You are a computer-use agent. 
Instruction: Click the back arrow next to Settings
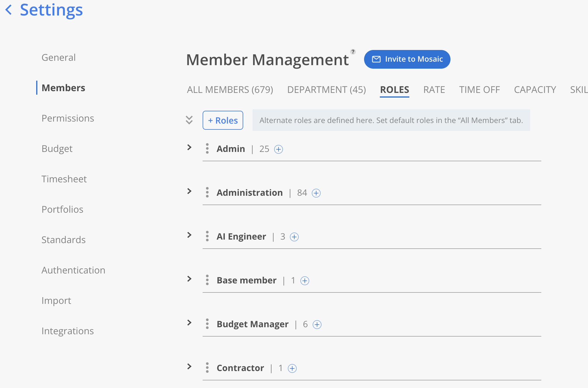point(9,10)
